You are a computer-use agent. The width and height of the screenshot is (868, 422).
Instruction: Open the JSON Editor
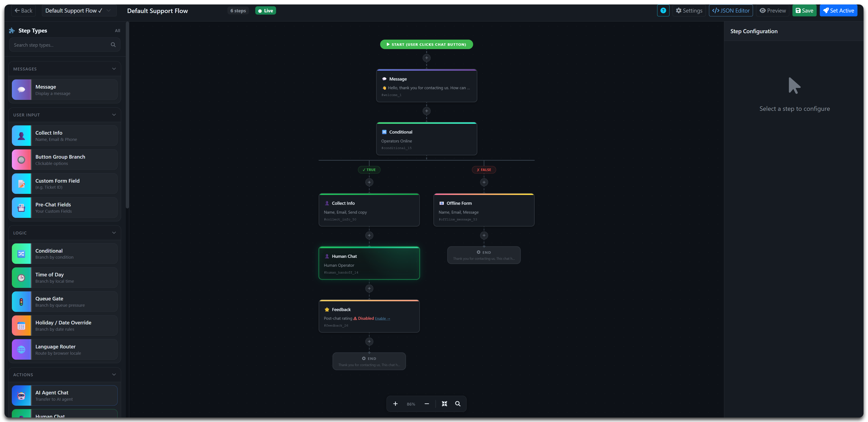[x=731, y=11]
